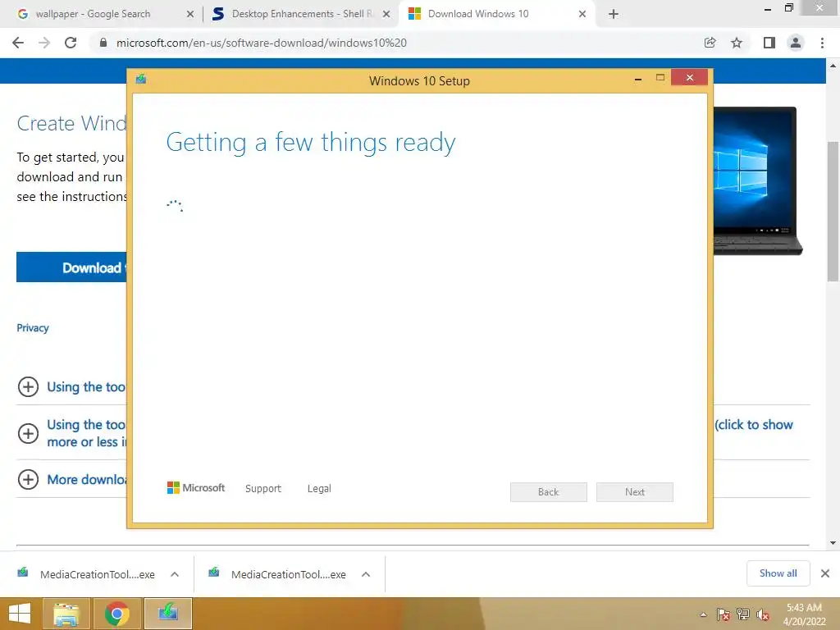Image resolution: width=840 pixels, height=630 pixels.
Task: Close the wallpaper Google Search tab
Action: (189, 14)
